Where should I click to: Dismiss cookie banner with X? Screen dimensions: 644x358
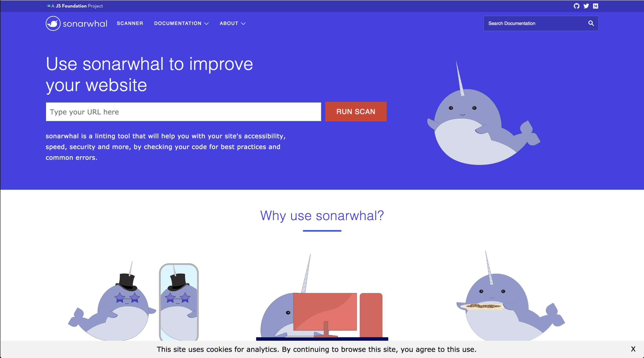tap(633, 349)
